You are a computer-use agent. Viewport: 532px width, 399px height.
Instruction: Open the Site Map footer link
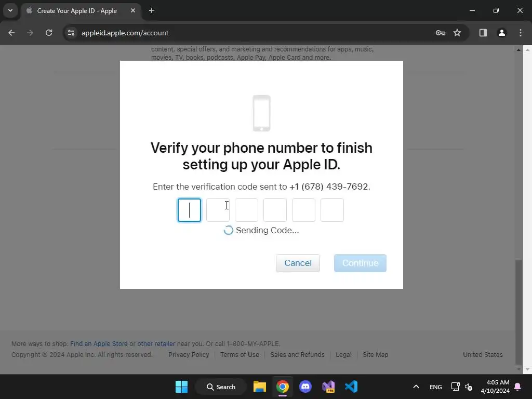point(375,354)
